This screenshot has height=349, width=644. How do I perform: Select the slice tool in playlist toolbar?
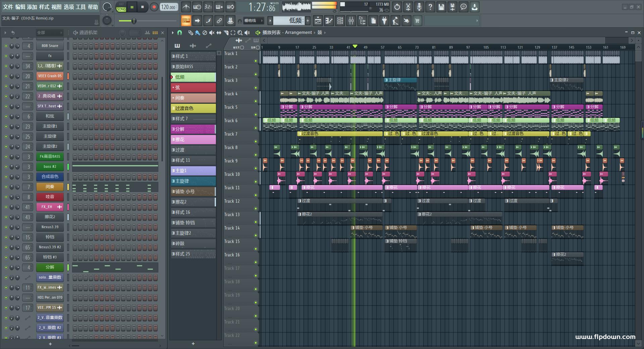point(226,33)
